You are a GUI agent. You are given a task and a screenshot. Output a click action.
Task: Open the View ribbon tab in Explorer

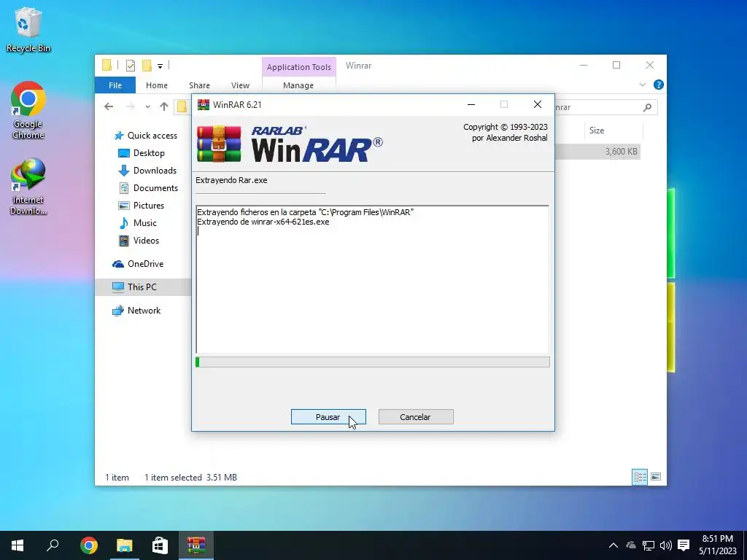pos(240,85)
